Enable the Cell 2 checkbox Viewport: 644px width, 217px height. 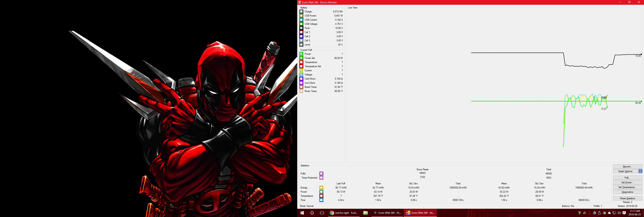301,36
